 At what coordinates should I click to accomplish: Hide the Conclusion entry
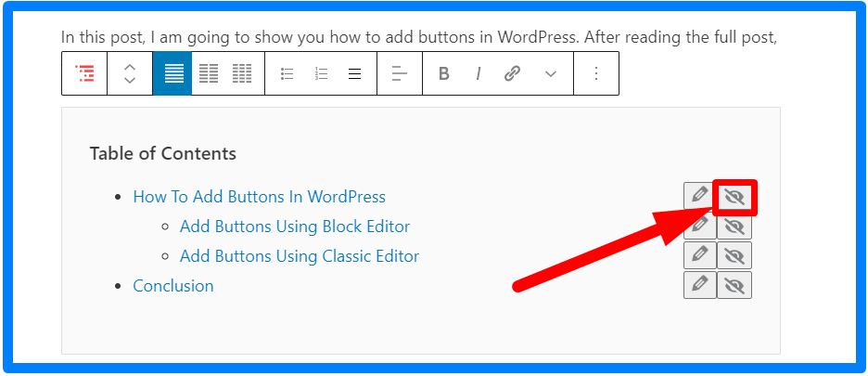[x=734, y=285]
